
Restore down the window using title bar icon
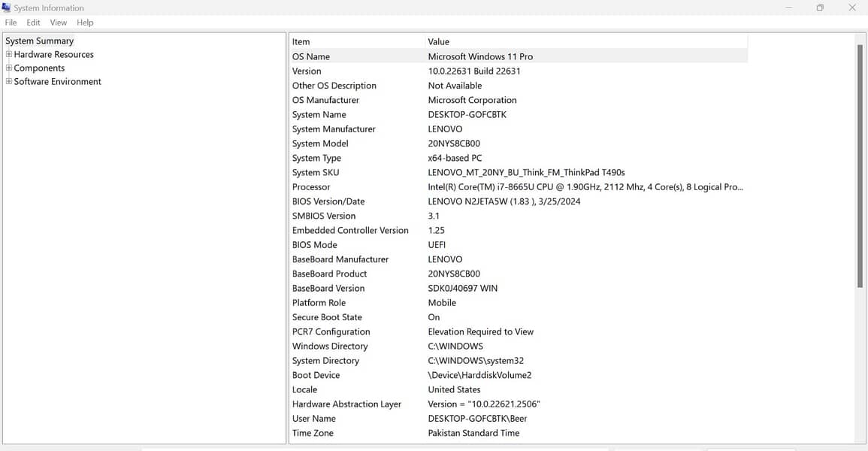click(x=820, y=8)
